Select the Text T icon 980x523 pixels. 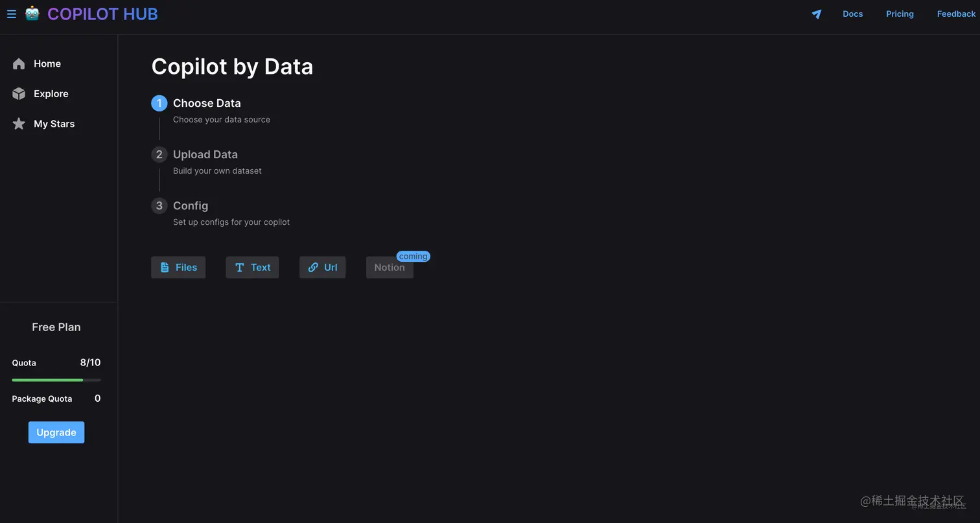[x=239, y=268]
